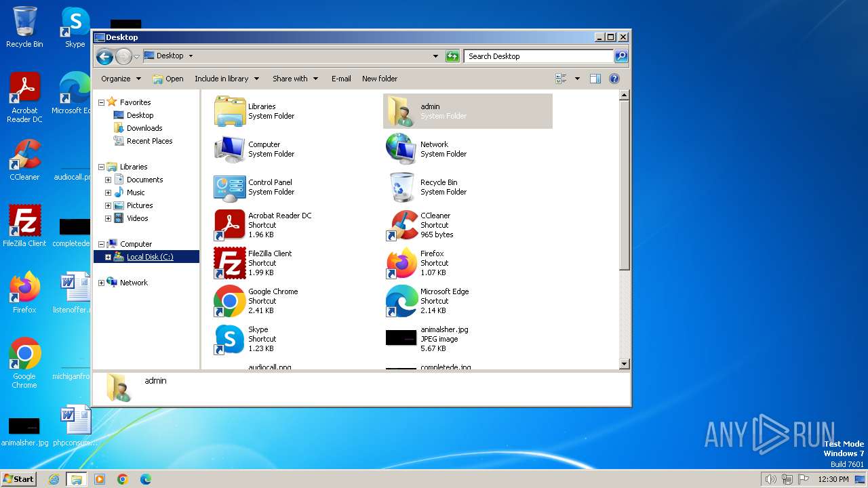Select Recent Places under Favorites
Viewport: 868px width, 488px height.
point(149,141)
